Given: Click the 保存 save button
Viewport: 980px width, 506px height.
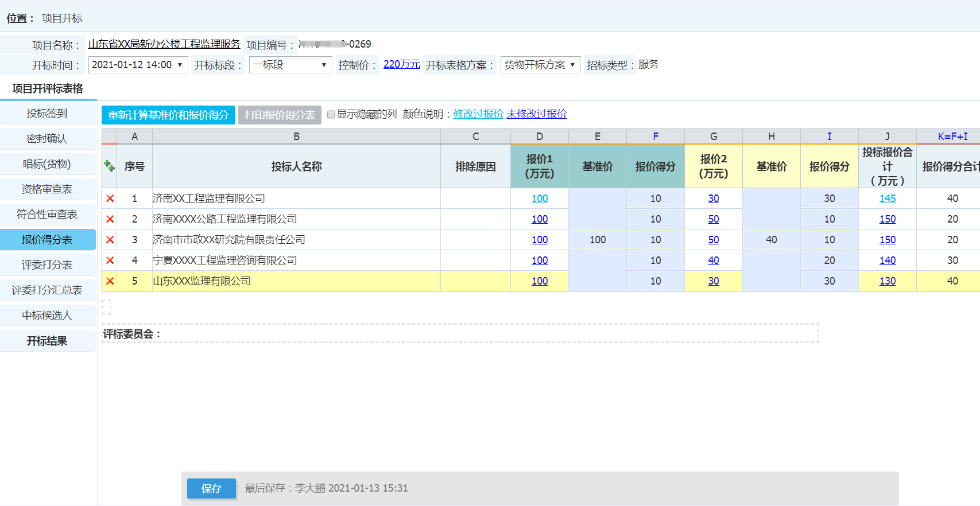Looking at the screenshot, I should pos(211,488).
